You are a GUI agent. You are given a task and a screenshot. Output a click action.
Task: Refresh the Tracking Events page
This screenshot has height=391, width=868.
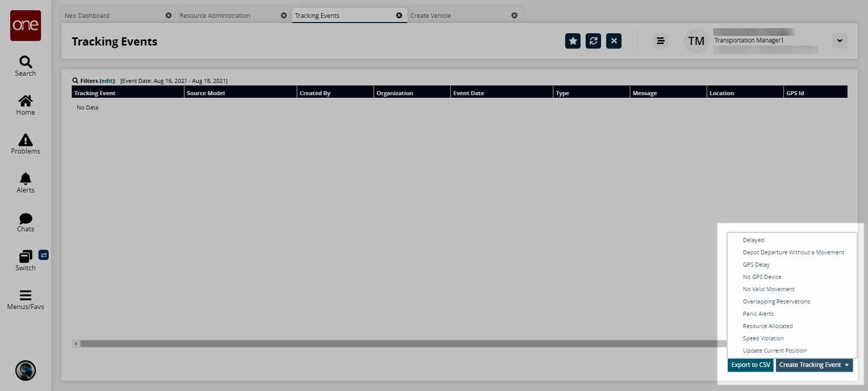(593, 41)
